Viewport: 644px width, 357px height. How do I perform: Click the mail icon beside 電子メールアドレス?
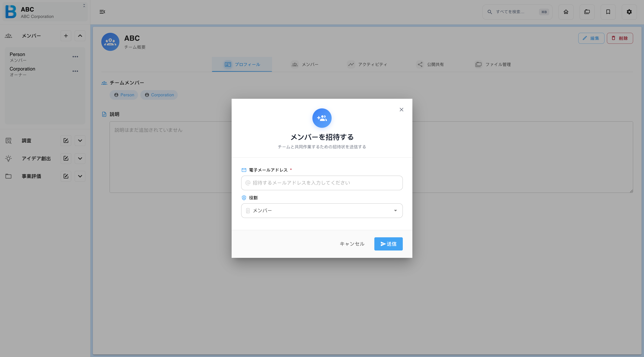(x=244, y=170)
